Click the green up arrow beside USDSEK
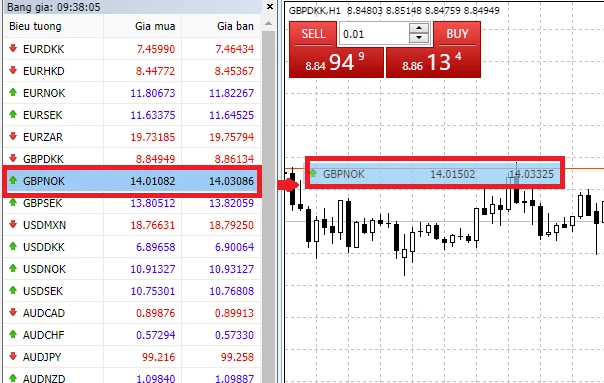The image size is (604, 383). point(13,290)
